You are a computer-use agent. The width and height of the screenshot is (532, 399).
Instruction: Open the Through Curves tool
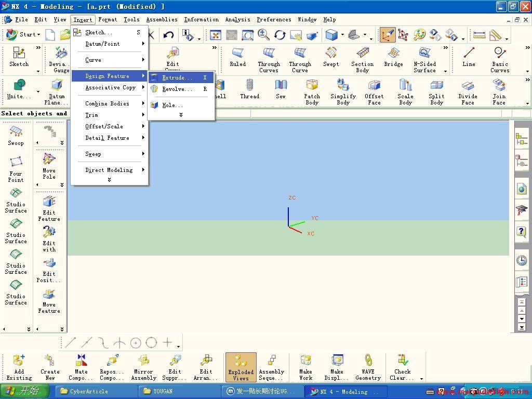pos(269,60)
